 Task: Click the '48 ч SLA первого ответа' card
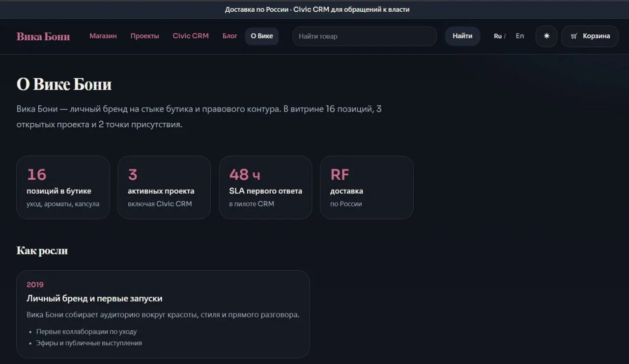click(x=265, y=187)
